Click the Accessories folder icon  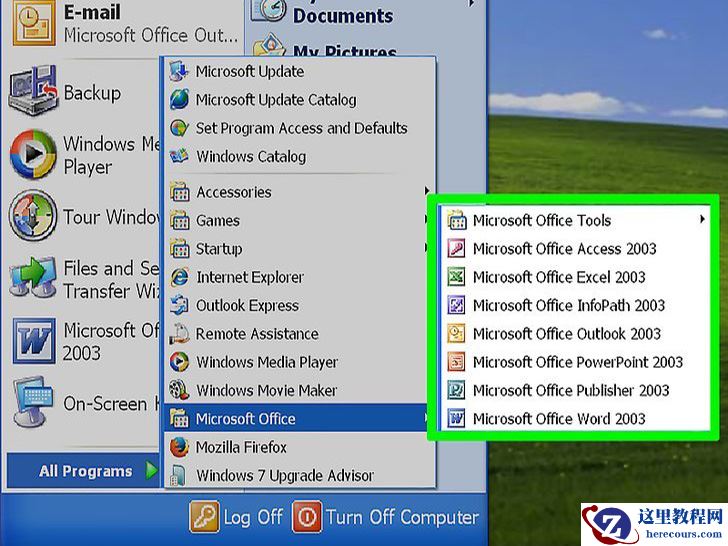point(179,192)
